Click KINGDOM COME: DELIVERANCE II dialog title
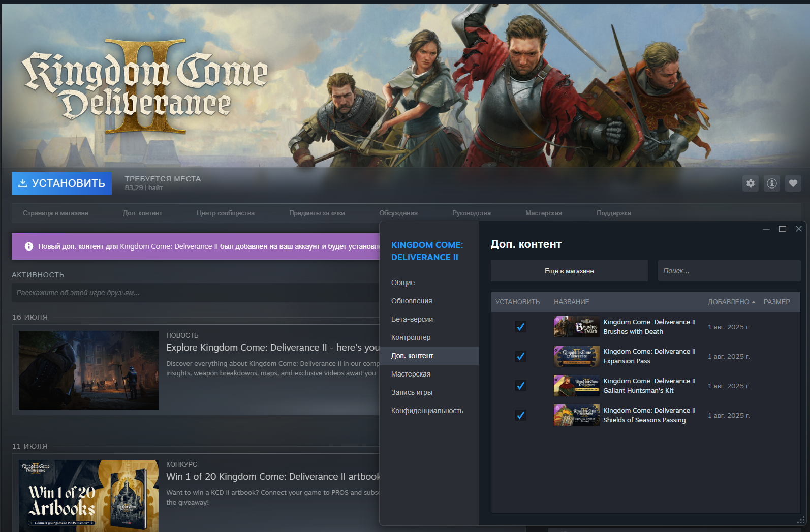The image size is (810, 532). point(427,251)
